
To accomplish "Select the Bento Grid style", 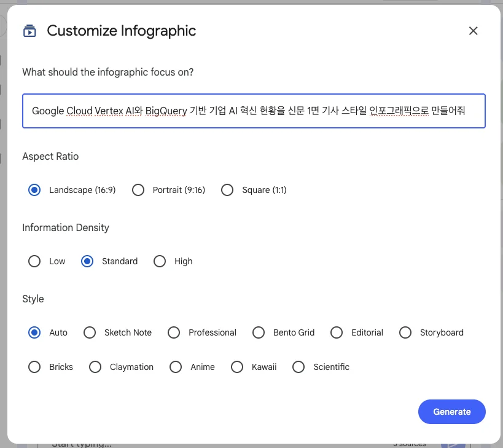I will coord(259,332).
